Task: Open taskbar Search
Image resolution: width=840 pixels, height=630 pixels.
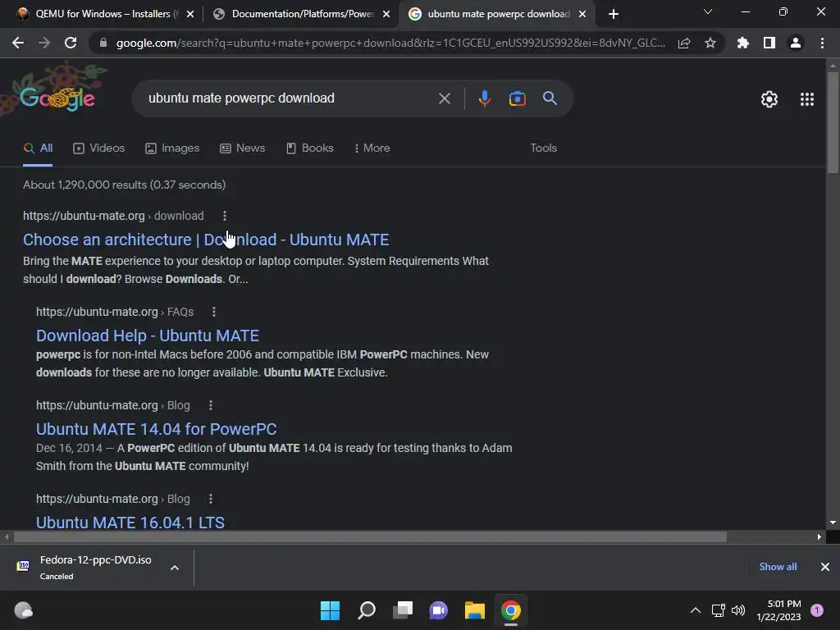Action: [x=367, y=610]
